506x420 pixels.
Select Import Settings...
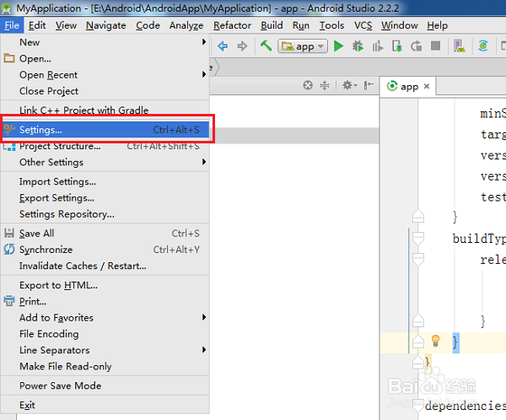tap(105, 181)
